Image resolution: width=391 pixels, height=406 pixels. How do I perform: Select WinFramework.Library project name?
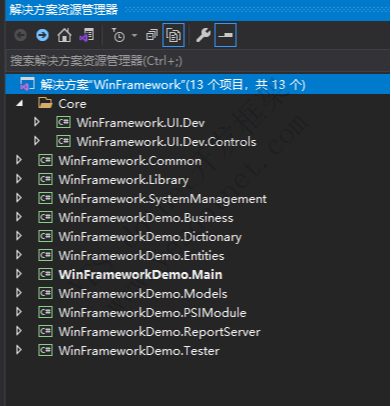click(124, 180)
